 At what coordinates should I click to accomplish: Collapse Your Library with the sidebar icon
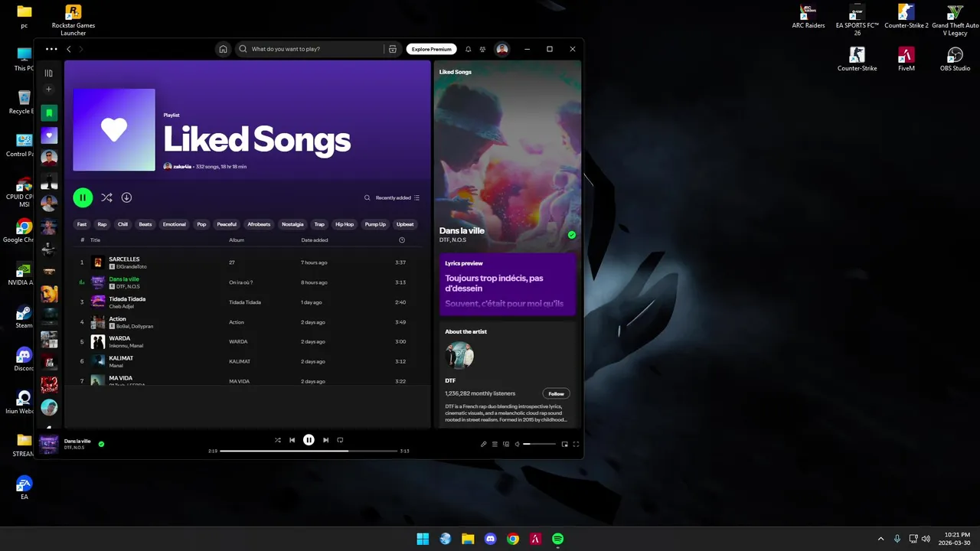coord(49,73)
